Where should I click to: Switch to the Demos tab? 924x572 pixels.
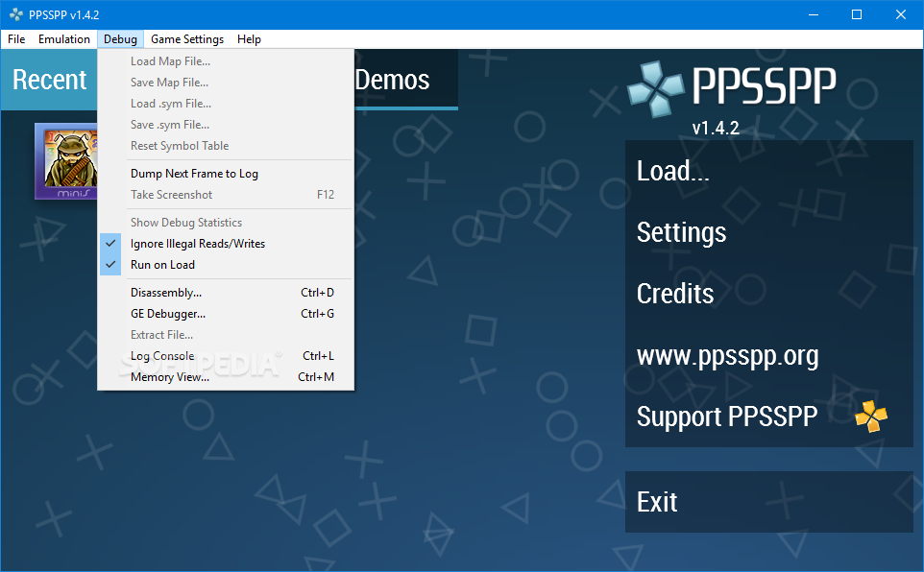pos(406,80)
